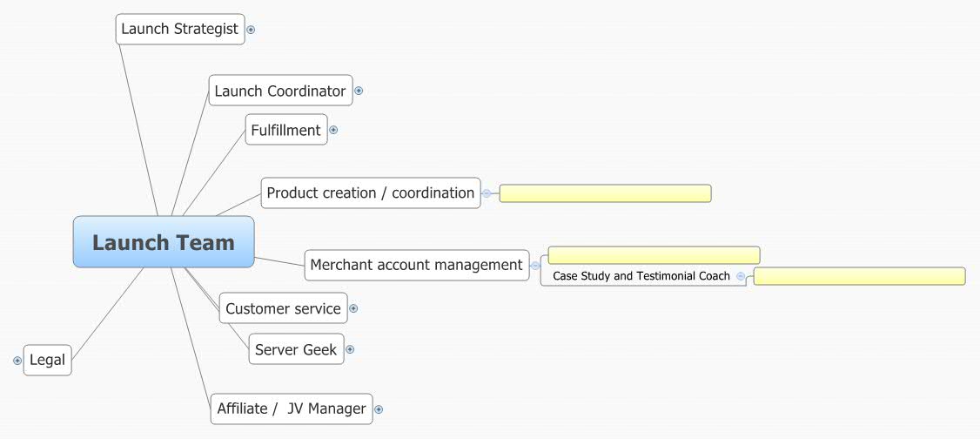
Task: Choose the Affiliate / JV Manager node
Action: click(x=292, y=409)
